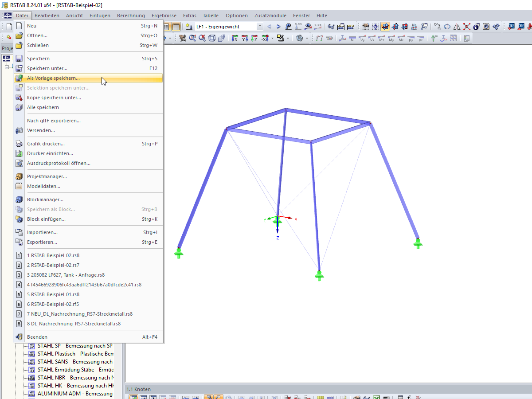Click the wireframe box view icon
The height and width of the screenshot is (399, 532).
pos(212,39)
